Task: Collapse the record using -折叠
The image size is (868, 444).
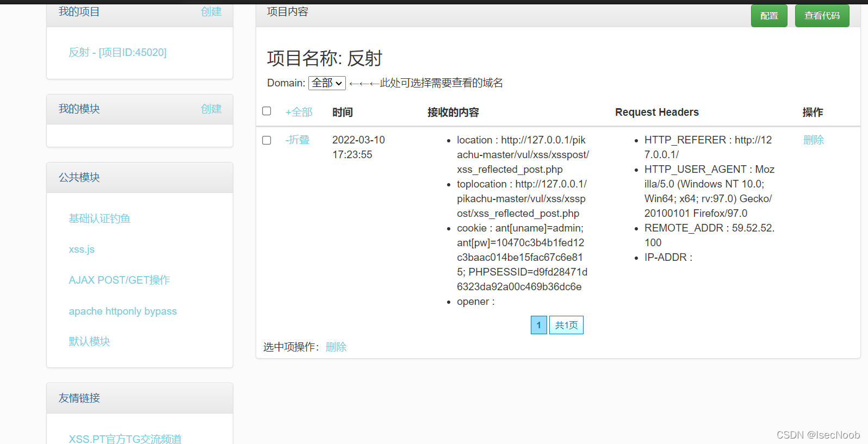Action: [x=297, y=140]
